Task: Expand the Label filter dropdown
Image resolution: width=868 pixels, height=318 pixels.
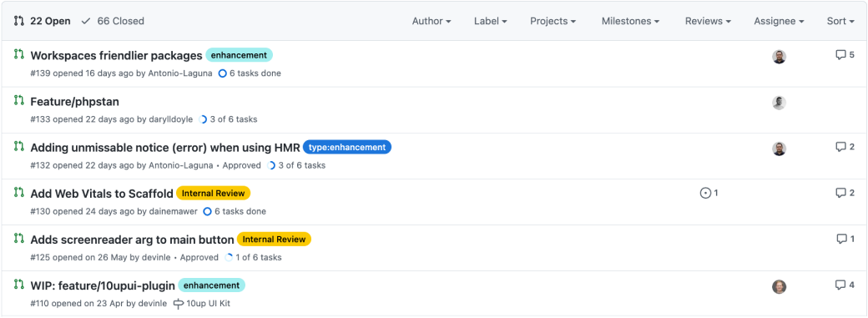Action: tap(491, 21)
